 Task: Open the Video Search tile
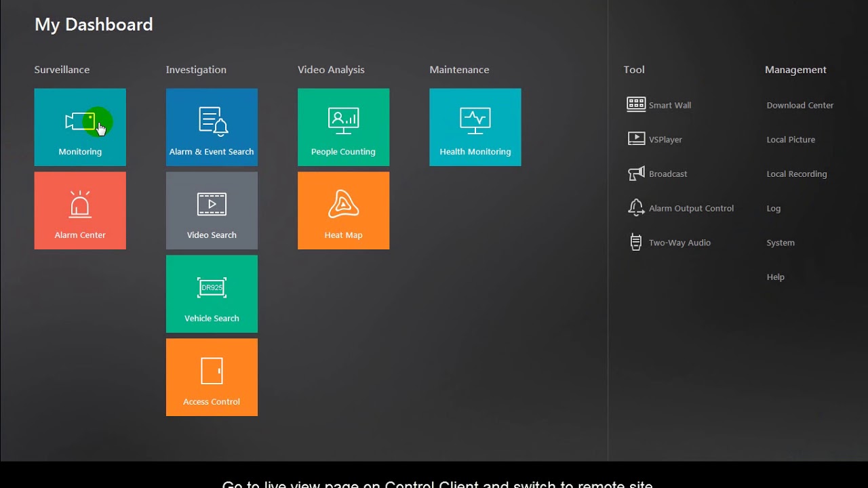click(212, 211)
